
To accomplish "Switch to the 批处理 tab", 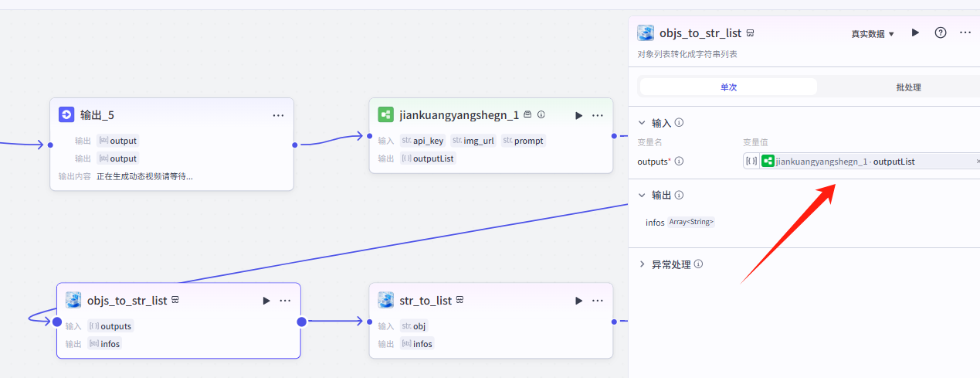I will (908, 87).
